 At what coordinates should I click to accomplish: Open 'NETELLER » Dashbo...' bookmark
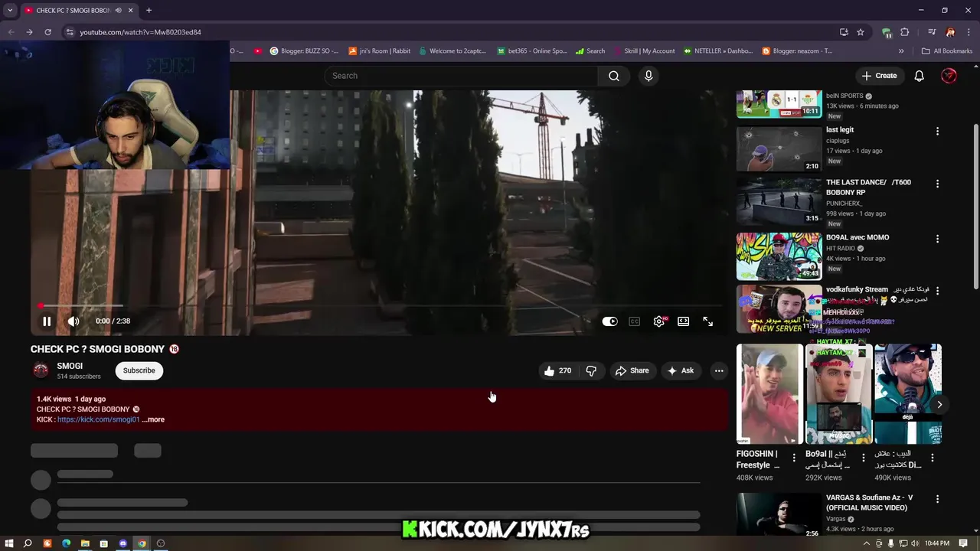717,51
